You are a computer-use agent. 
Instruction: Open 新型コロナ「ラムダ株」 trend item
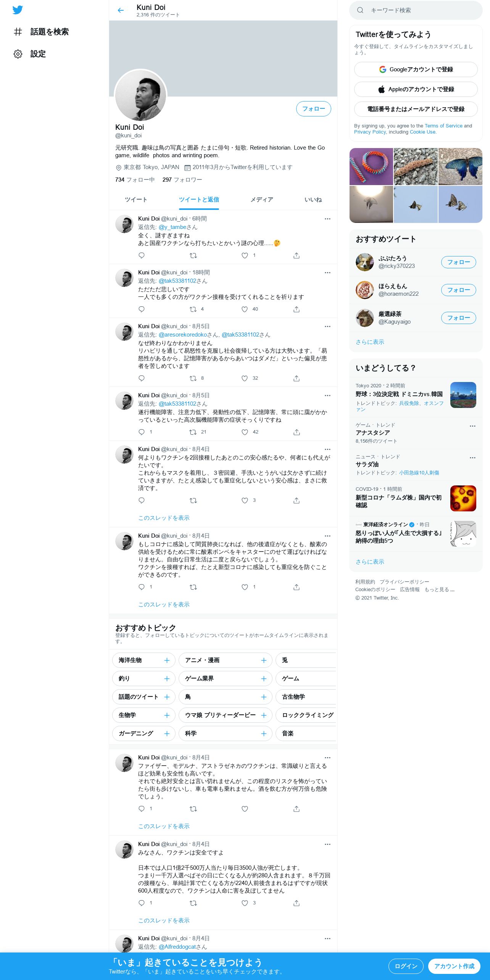tap(416, 498)
